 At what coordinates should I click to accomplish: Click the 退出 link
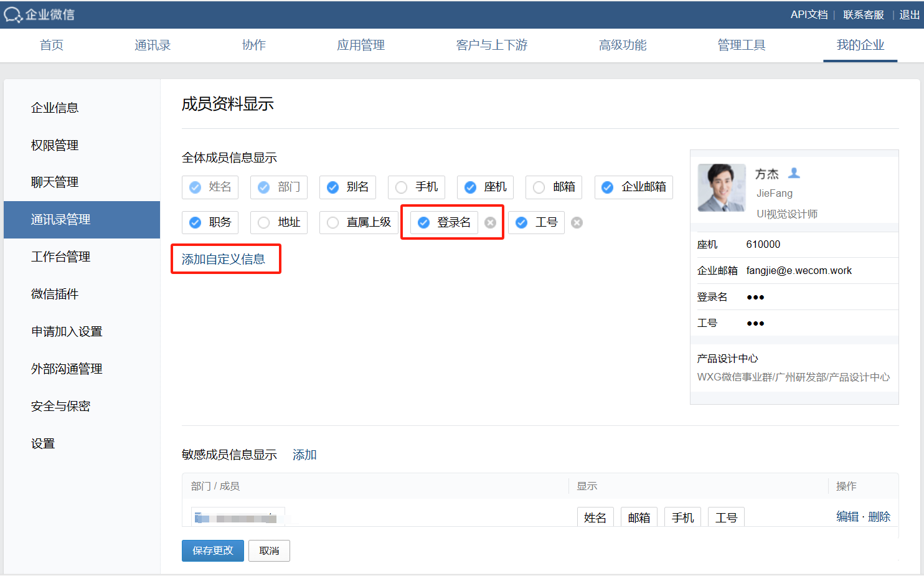pyautogui.click(x=910, y=15)
